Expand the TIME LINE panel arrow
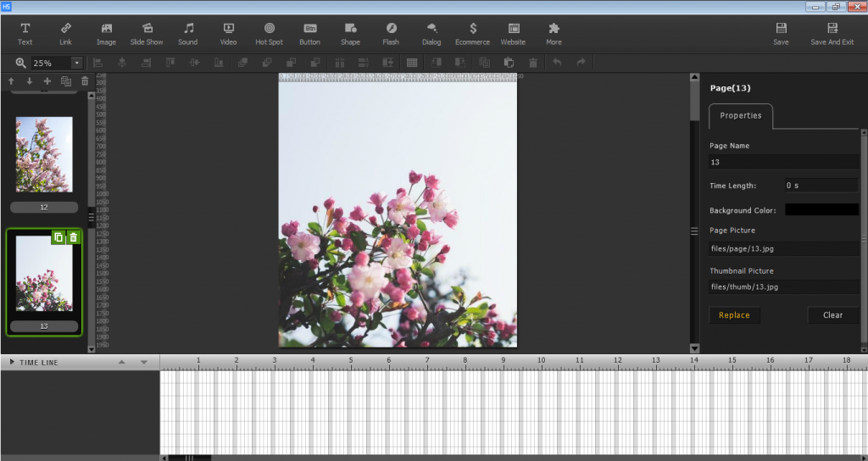 click(x=12, y=362)
